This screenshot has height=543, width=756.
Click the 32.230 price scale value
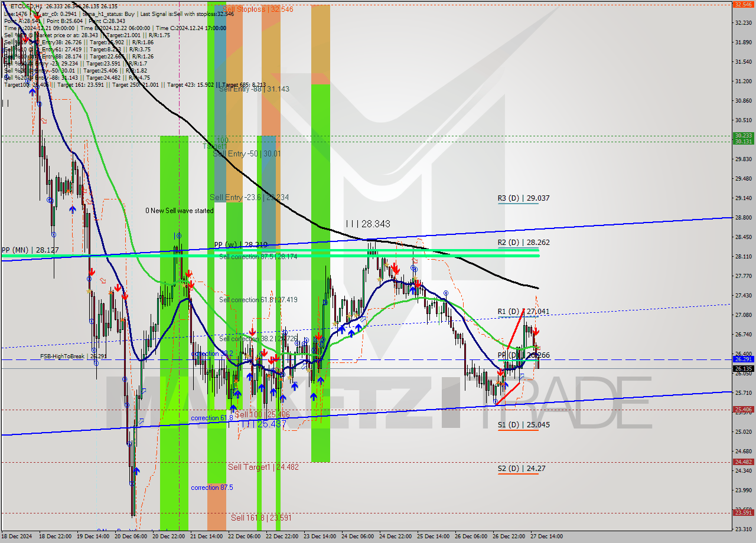pyautogui.click(x=742, y=22)
